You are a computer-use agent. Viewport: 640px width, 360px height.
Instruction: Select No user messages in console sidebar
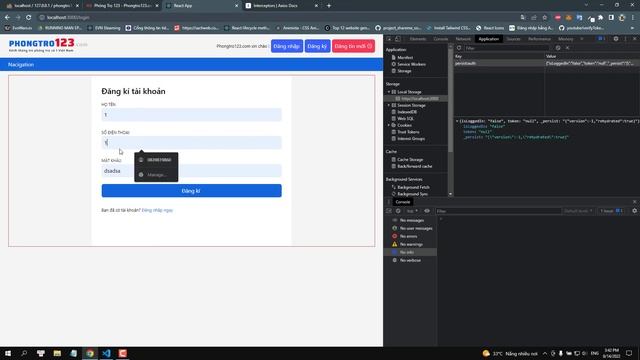410,228
